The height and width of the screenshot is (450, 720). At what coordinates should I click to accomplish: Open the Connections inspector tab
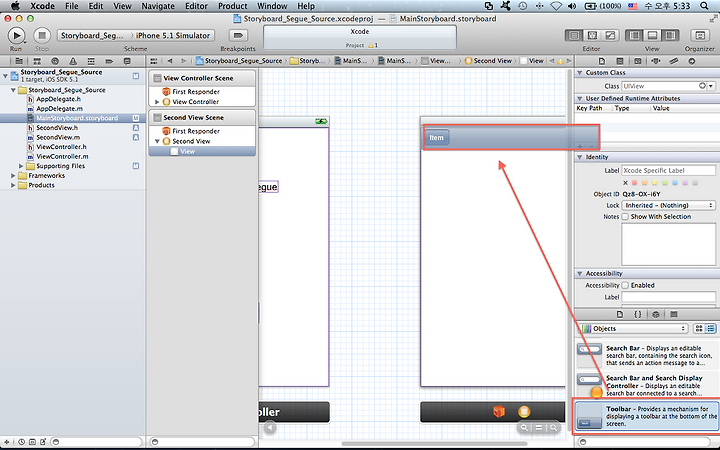coord(692,61)
